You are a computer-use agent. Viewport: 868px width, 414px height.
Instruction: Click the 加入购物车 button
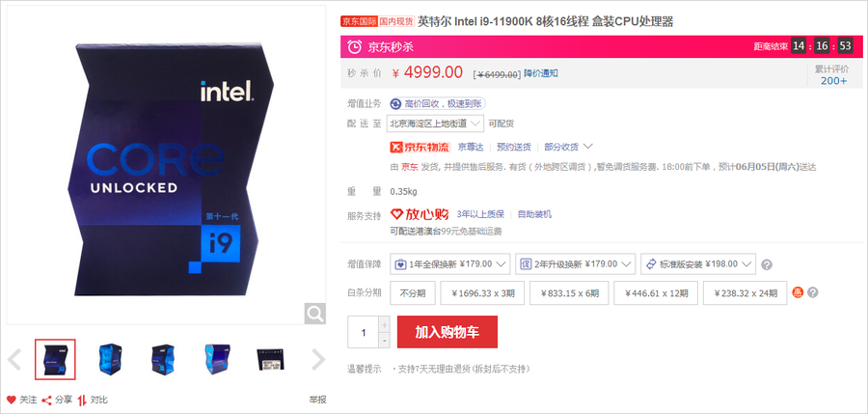tap(448, 332)
